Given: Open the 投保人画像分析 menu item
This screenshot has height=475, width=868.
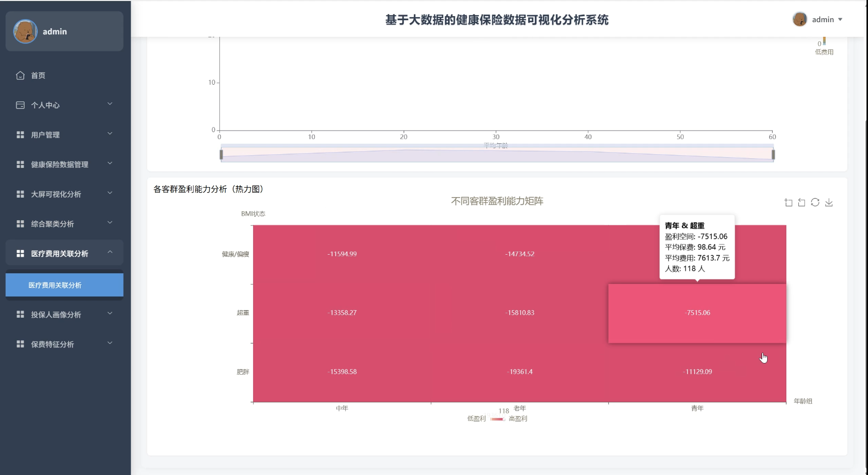Looking at the screenshot, I should point(65,315).
